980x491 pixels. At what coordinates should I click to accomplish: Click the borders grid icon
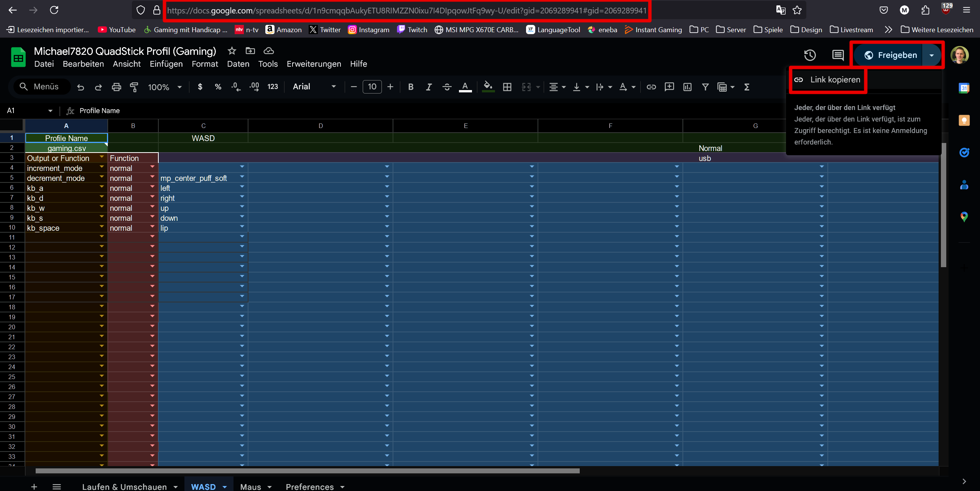pos(507,87)
